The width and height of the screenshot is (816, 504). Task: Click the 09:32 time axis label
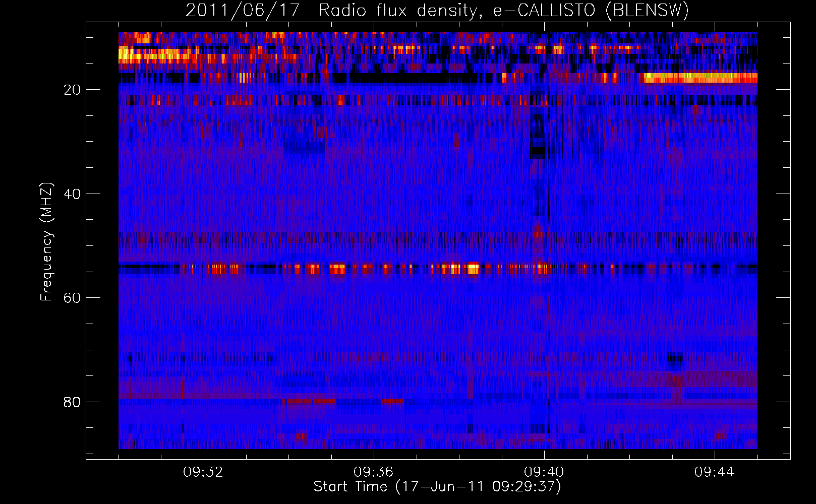coord(203,472)
